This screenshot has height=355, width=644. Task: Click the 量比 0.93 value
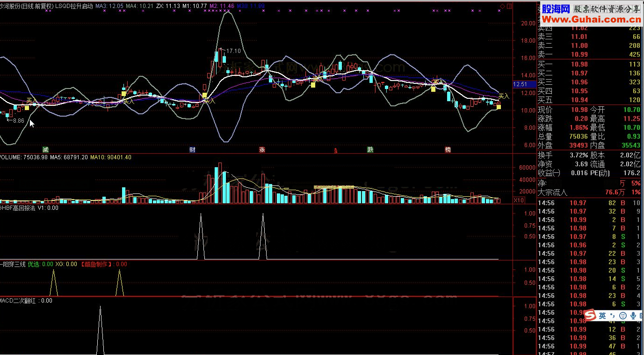click(x=633, y=136)
